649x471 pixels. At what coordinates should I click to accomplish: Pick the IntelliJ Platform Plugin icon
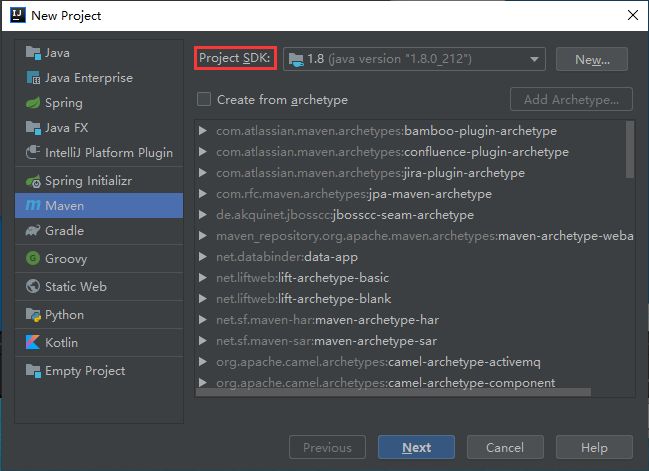point(33,152)
